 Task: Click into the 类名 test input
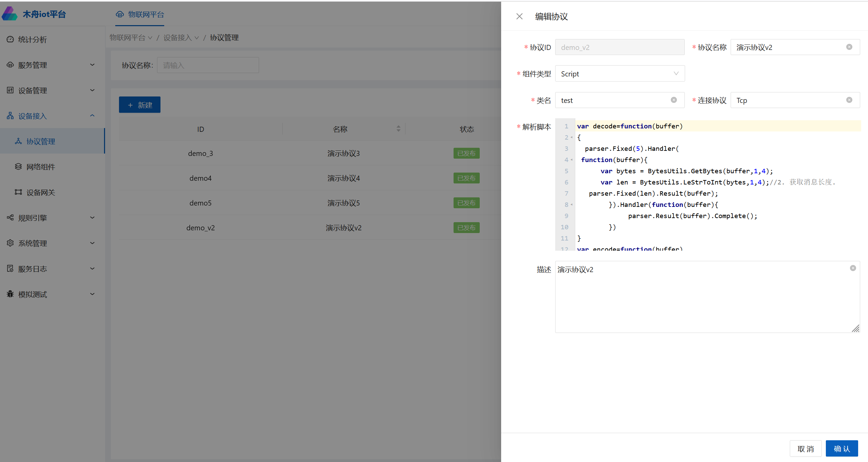620,100
